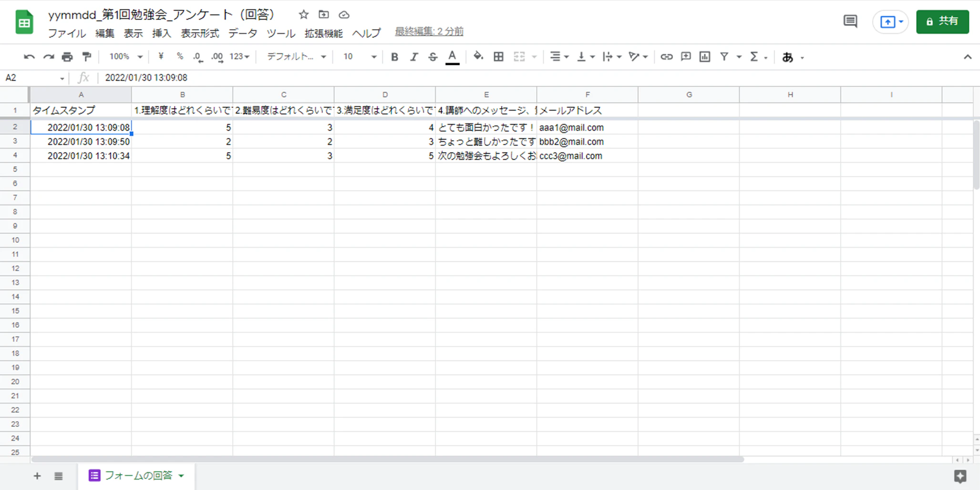Screen dimensions: 980x490
Task: Open the フォームの回答 sheet tab menu arrow
Action: 181,476
